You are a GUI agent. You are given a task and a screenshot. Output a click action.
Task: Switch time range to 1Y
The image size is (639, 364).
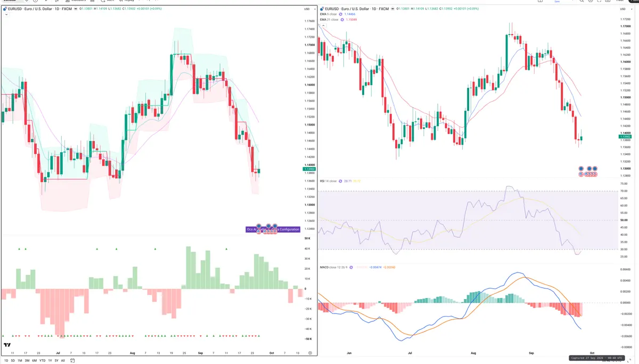(x=50, y=361)
